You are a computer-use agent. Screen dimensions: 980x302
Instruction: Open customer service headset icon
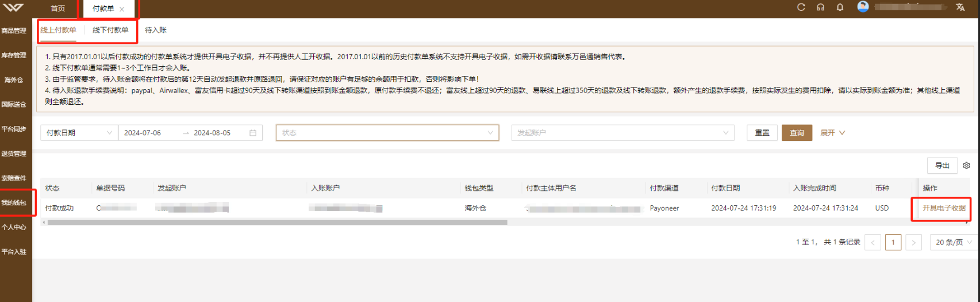pyautogui.click(x=820, y=7)
